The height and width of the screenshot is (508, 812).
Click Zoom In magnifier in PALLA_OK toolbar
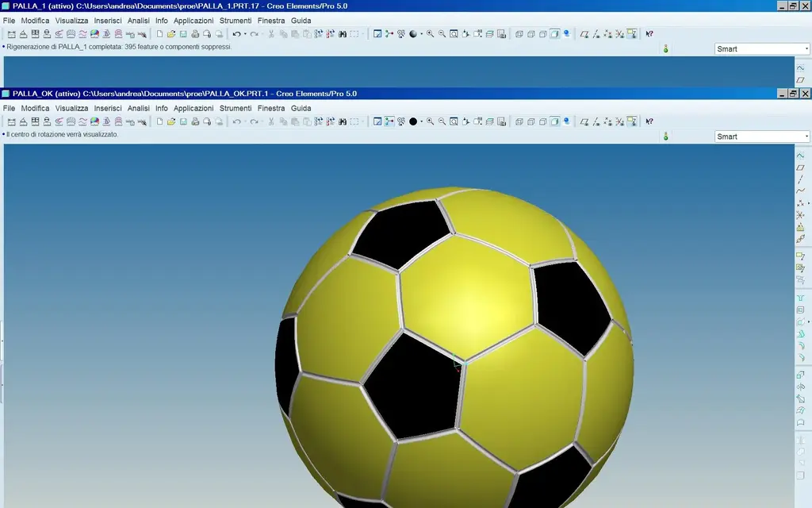tap(430, 121)
